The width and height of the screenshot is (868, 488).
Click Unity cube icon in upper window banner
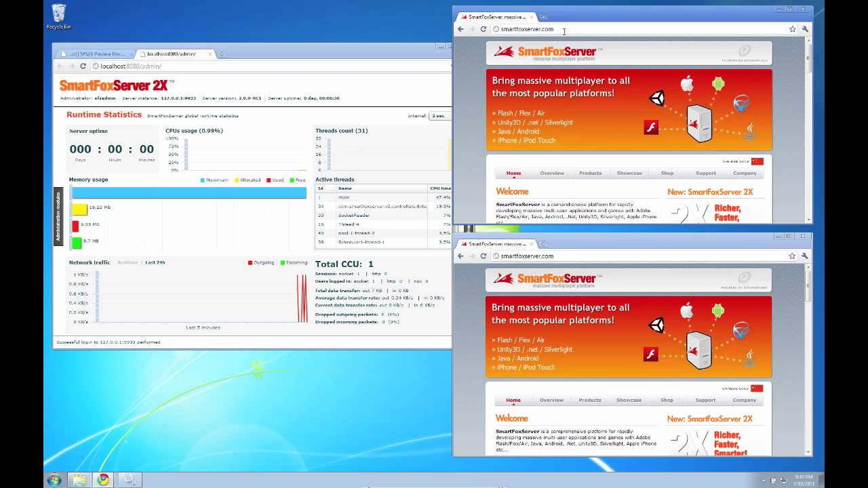point(657,98)
